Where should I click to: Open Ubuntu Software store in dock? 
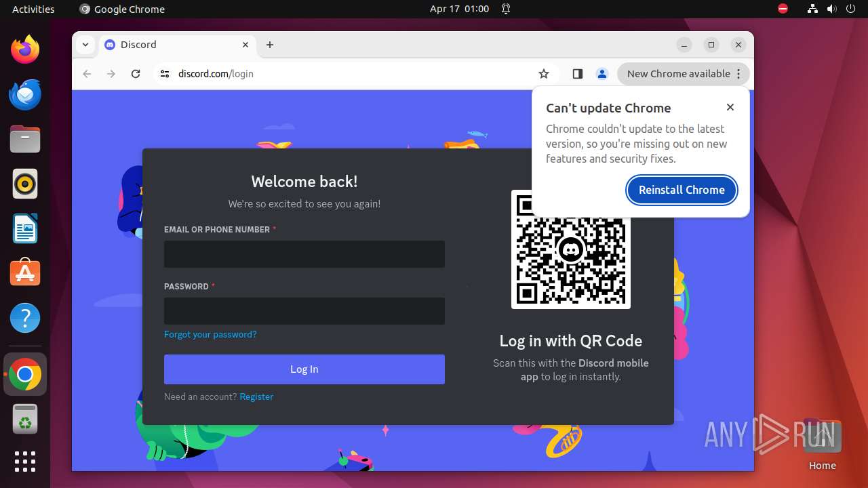(25, 273)
